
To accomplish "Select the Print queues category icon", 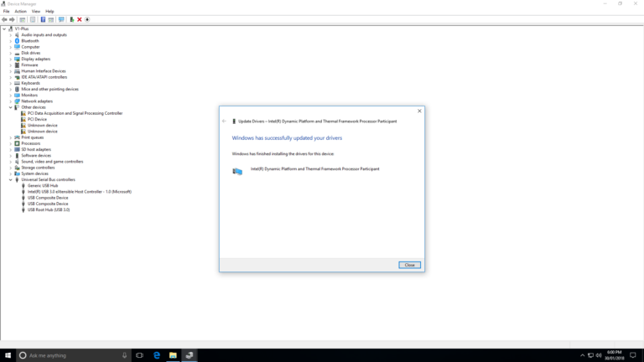I will click(x=17, y=137).
